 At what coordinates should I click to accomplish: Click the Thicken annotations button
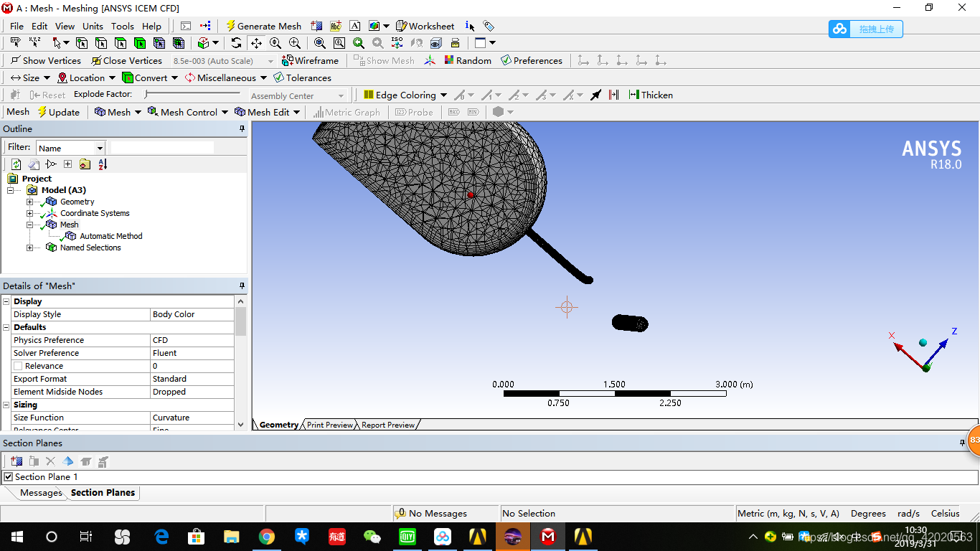coord(651,95)
